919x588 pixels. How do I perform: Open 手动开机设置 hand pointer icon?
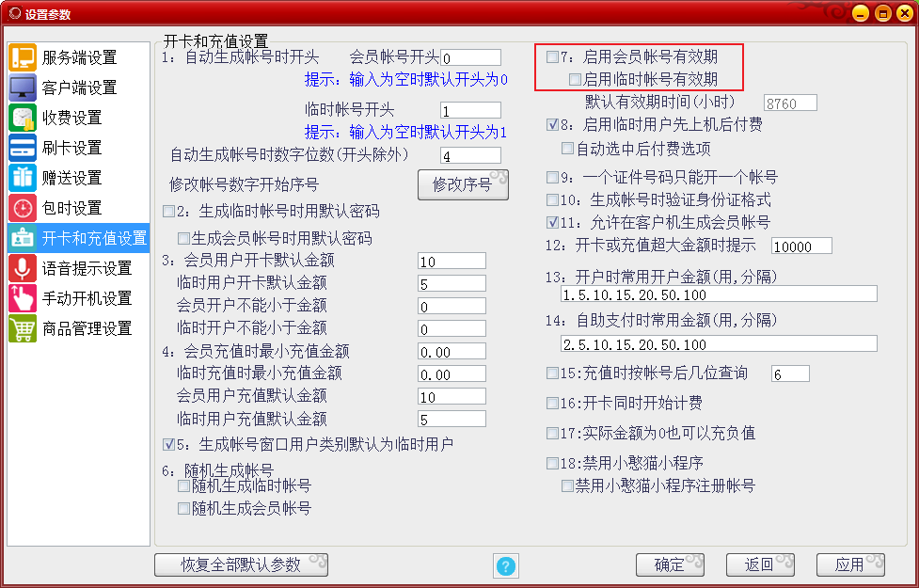coord(23,298)
